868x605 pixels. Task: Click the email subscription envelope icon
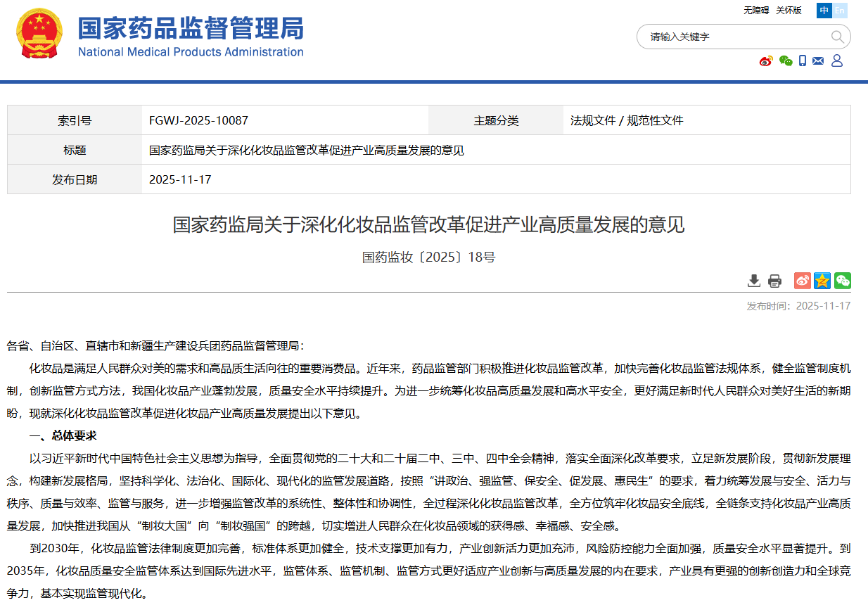coord(817,60)
